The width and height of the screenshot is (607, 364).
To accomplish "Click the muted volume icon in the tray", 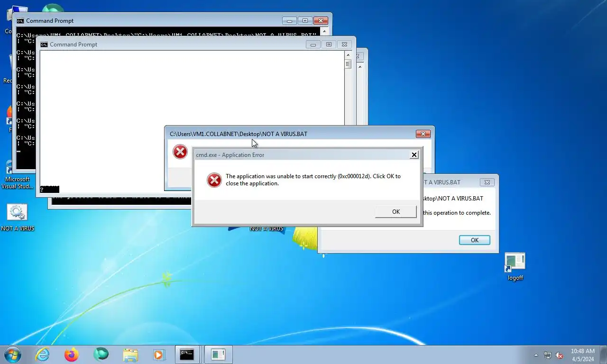I will point(559,355).
